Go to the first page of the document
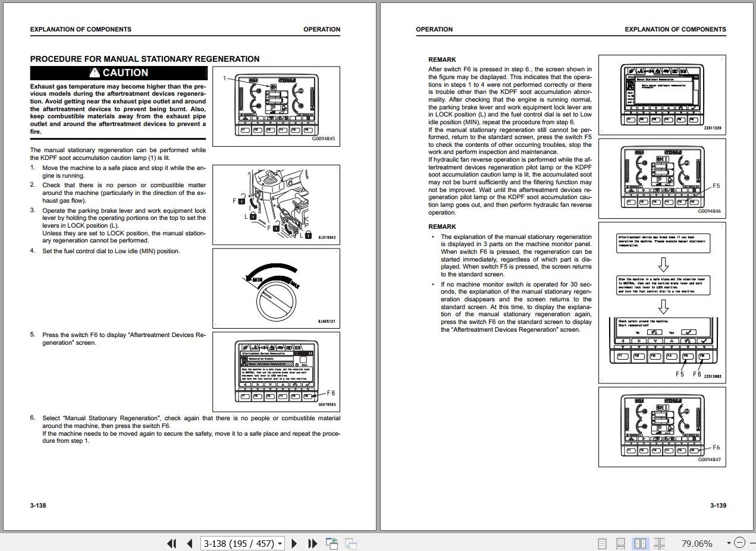 pos(172,543)
